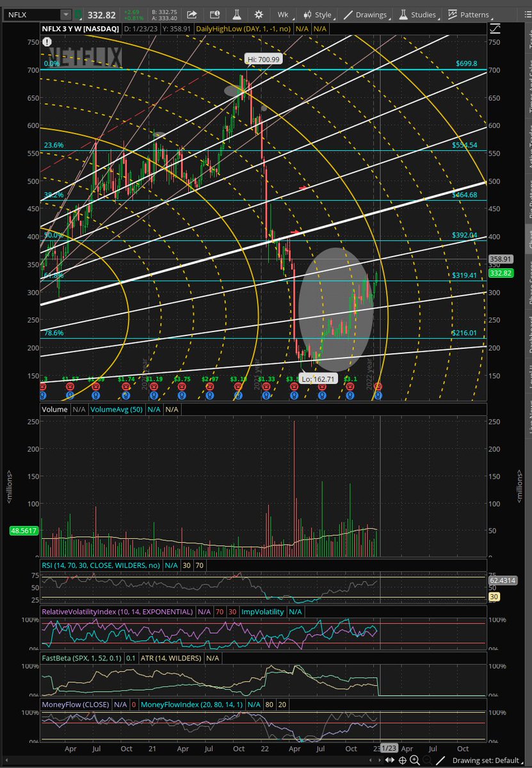The height and width of the screenshot is (768, 532).
Task: Click the zoom in magnifier icon
Action: click(x=415, y=760)
